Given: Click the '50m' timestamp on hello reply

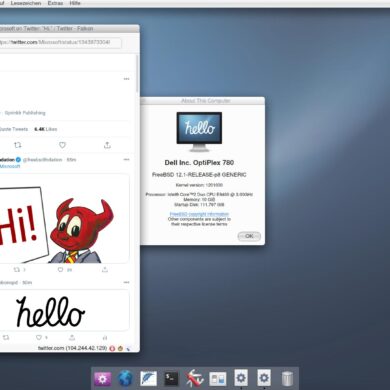Looking at the screenshot, I should pyautogui.click(x=27, y=283).
